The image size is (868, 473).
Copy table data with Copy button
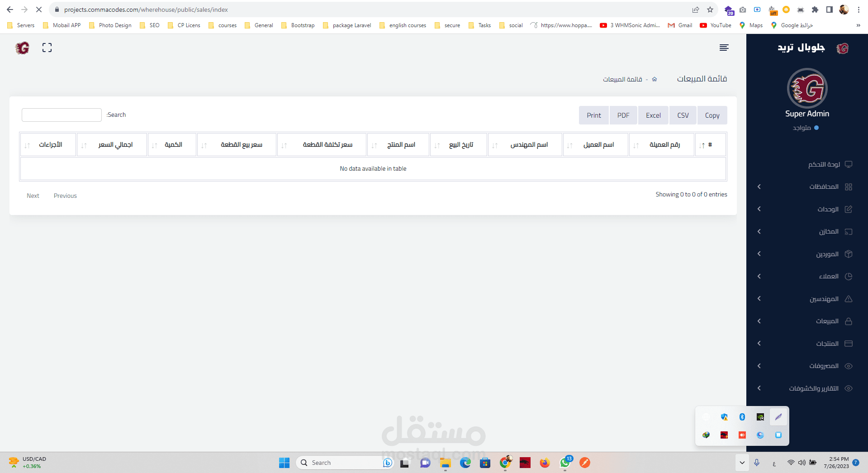[x=712, y=115]
